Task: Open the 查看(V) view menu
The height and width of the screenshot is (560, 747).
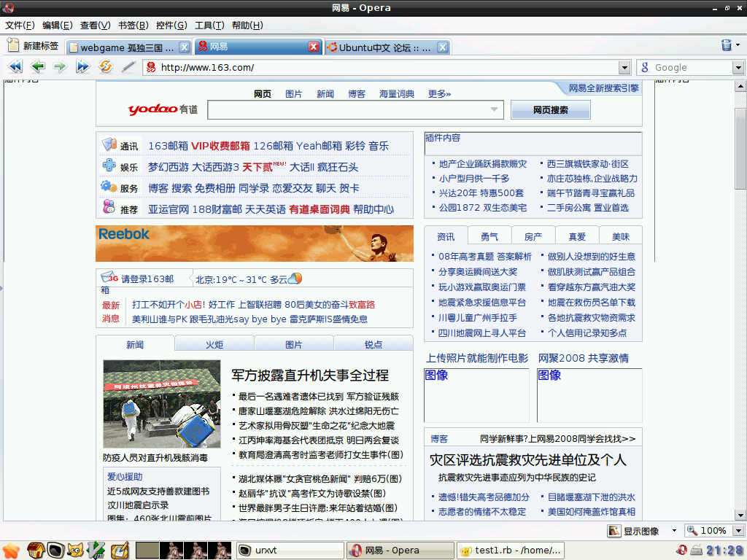Action: tap(96, 26)
